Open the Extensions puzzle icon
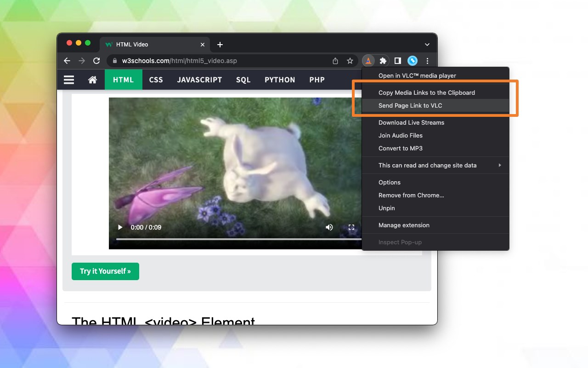This screenshot has height=368, width=588. (x=383, y=61)
